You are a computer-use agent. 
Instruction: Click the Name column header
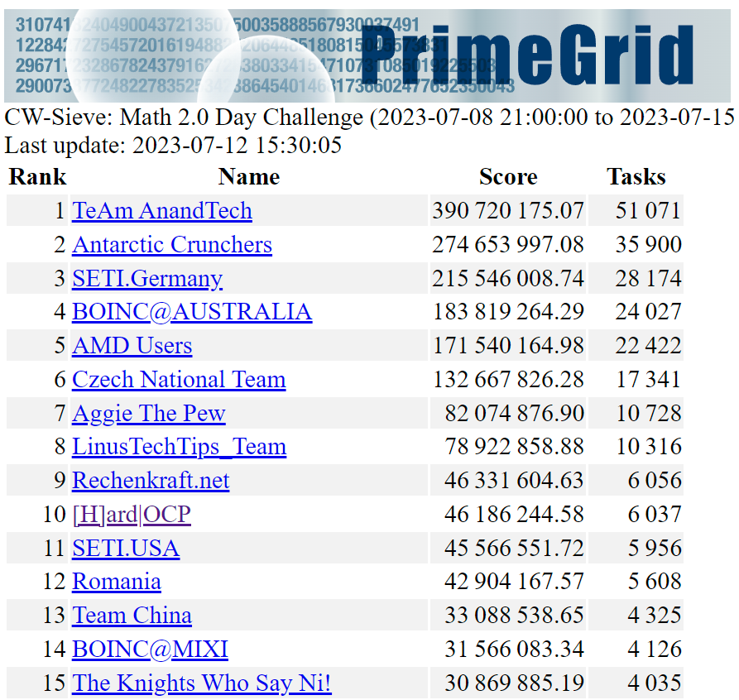249,177
